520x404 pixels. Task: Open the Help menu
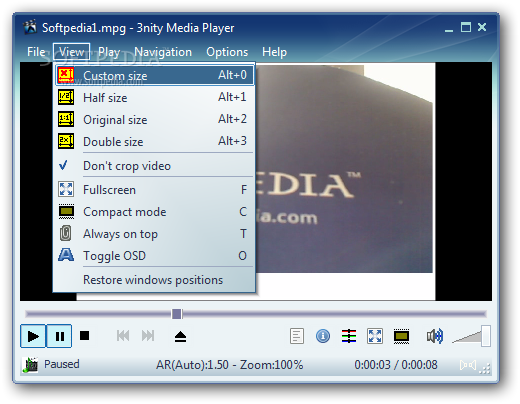tap(274, 52)
